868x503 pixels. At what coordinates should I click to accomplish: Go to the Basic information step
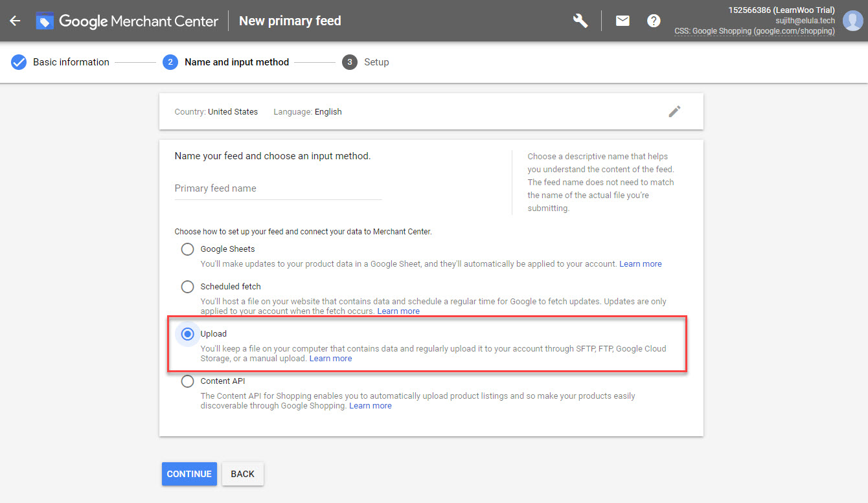click(71, 62)
